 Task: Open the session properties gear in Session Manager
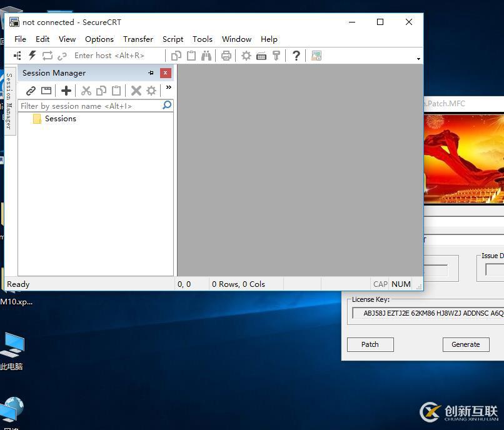151,90
